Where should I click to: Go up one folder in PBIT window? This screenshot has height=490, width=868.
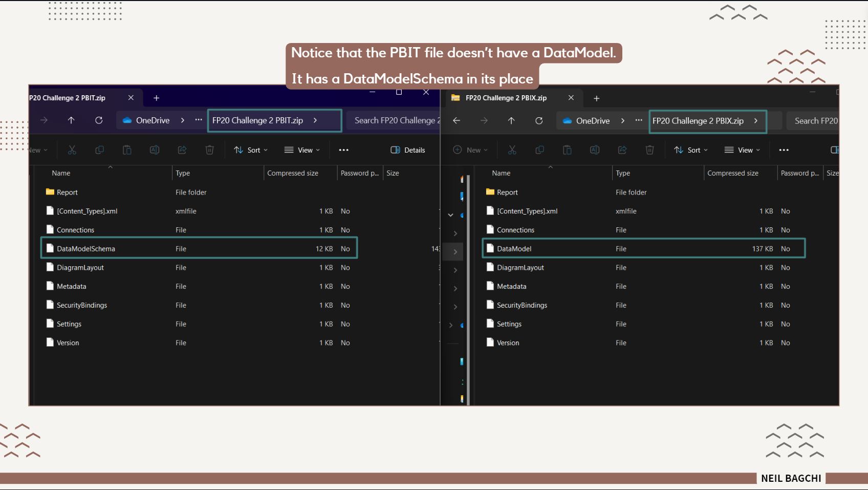(71, 120)
